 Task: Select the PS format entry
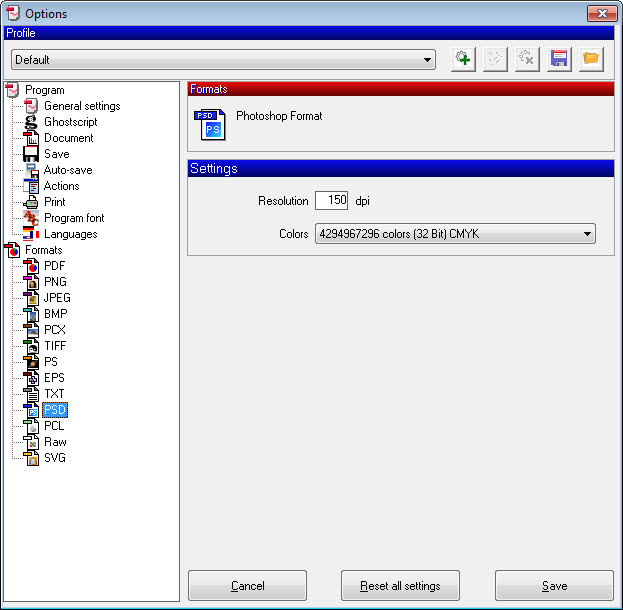tap(51, 362)
